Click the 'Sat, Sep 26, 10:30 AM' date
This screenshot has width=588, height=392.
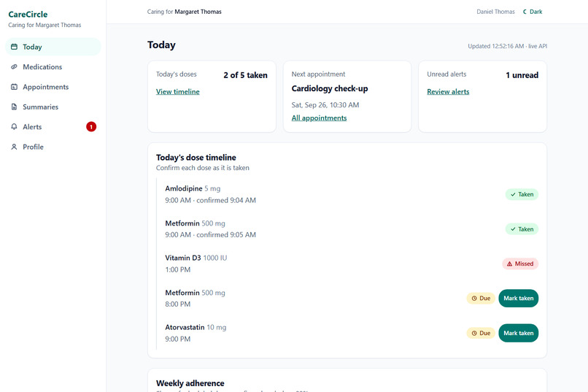click(325, 105)
